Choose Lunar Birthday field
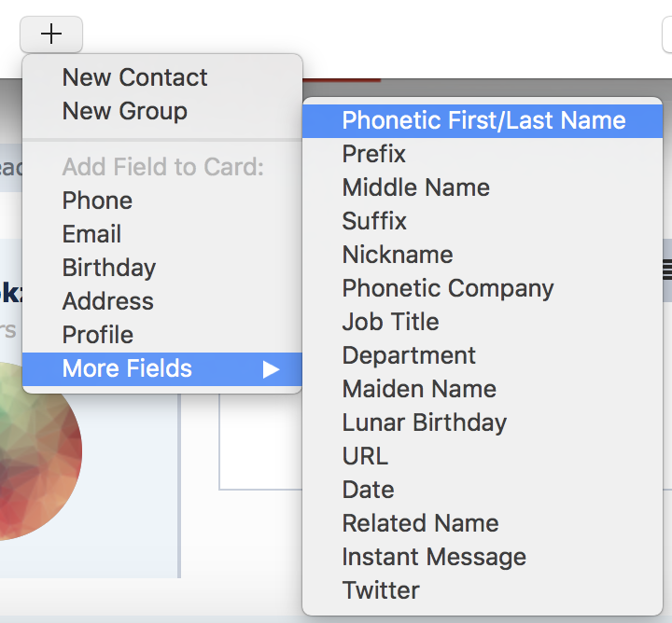The height and width of the screenshot is (623, 672). [424, 422]
